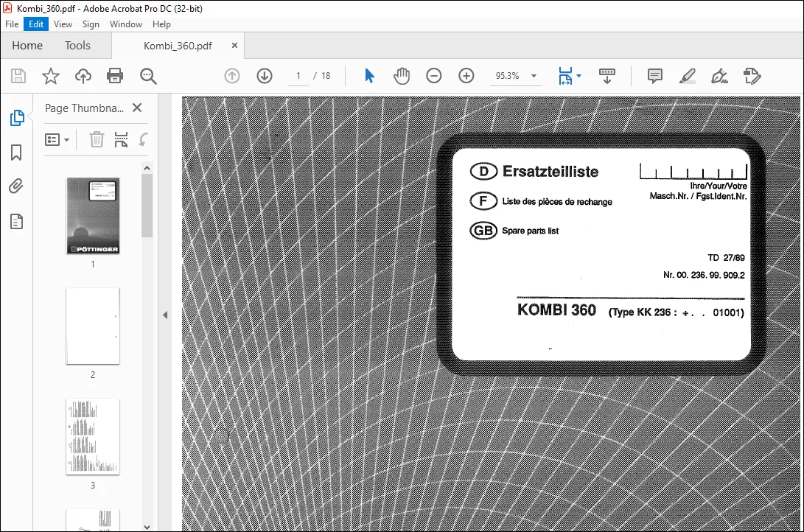
Task: Open the fit page options dropdown arrow
Action: (x=579, y=76)
